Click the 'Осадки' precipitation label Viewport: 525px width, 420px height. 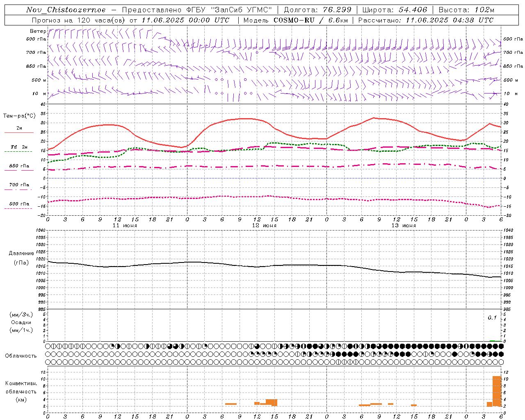21,322
